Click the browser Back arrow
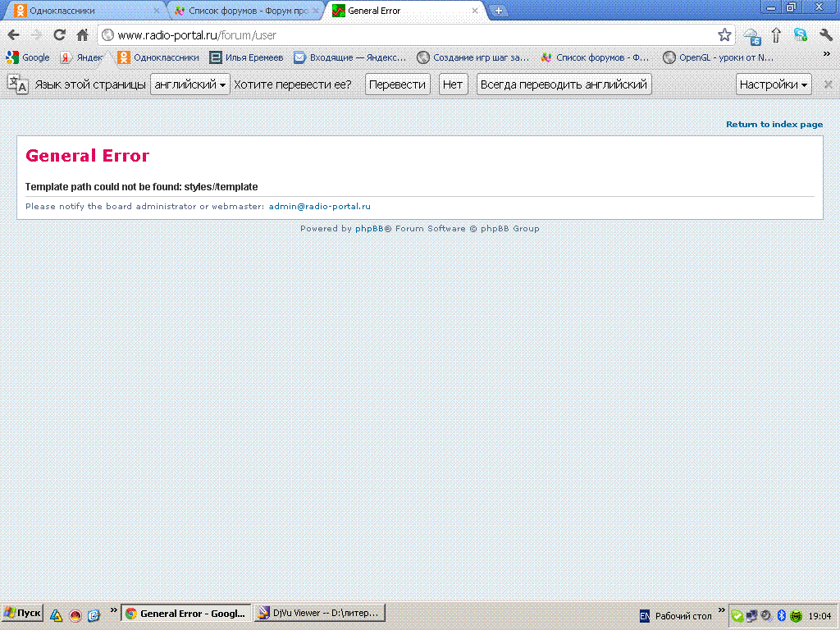Viewport: 840px width, 630px height. (13, 34)
